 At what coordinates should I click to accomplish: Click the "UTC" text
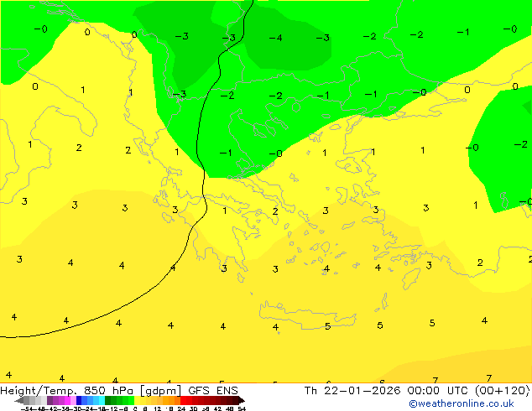tap(457, 390)
